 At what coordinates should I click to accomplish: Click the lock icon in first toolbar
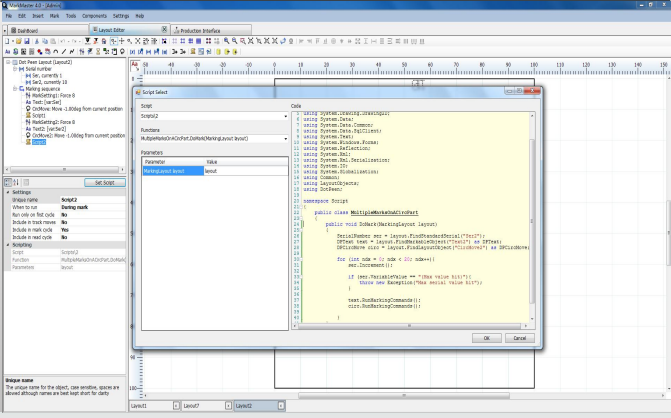click(x=104, y=41)
